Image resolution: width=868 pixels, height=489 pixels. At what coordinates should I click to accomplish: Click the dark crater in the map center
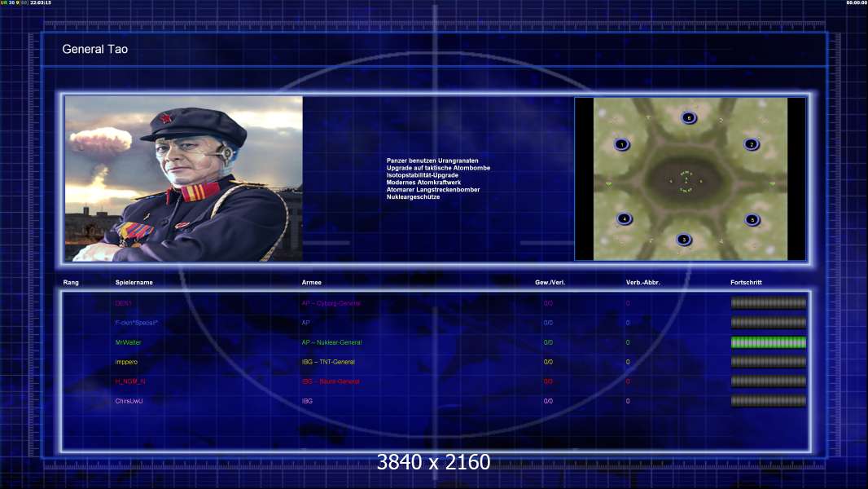coord(686,180)
